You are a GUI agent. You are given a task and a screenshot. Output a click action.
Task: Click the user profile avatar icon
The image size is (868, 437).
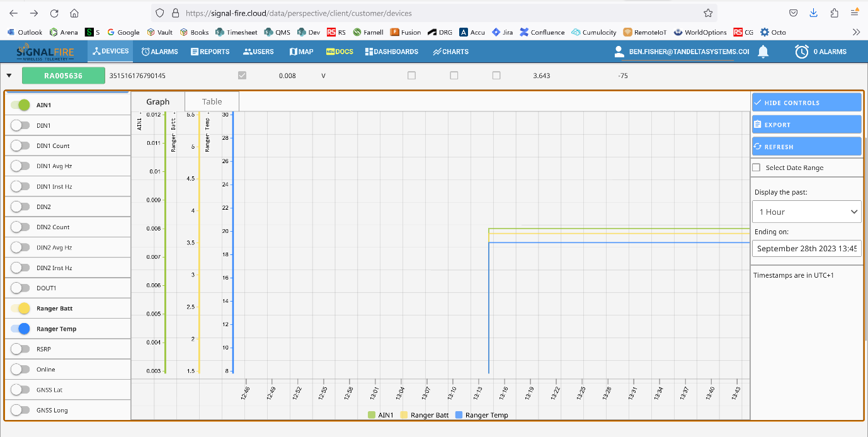[x=619, y=52]
